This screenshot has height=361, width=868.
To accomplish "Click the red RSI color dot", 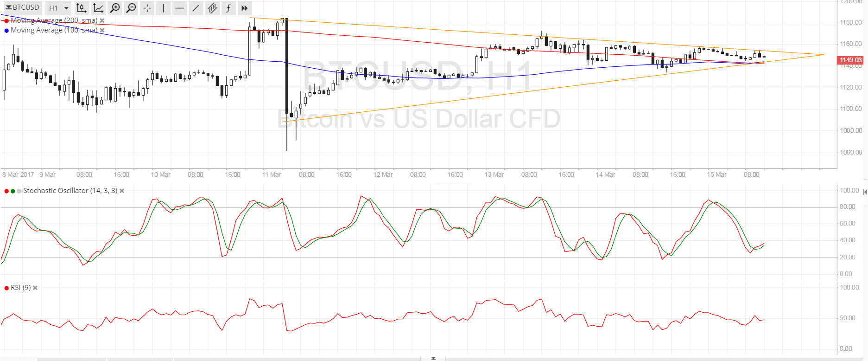I will (6, 288).
